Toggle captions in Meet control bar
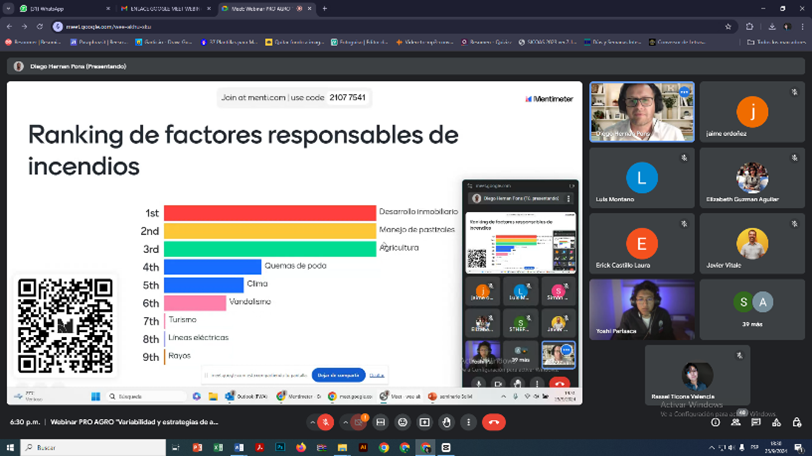812x456 pixels. pos(381,422)
